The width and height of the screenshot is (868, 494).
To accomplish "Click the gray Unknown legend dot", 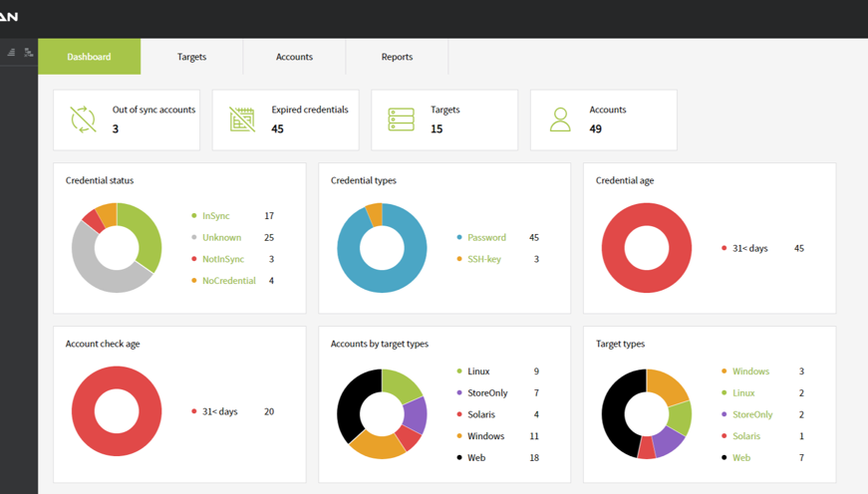I will 193,237.
